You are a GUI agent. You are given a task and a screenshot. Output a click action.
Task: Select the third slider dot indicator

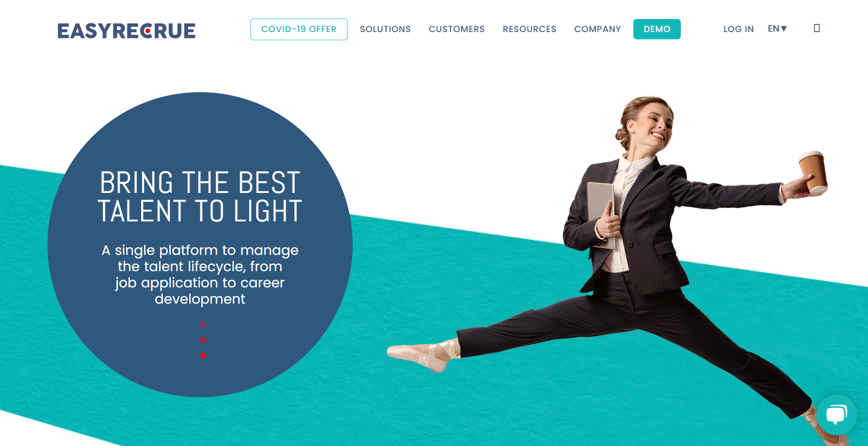tap(203, 356)
